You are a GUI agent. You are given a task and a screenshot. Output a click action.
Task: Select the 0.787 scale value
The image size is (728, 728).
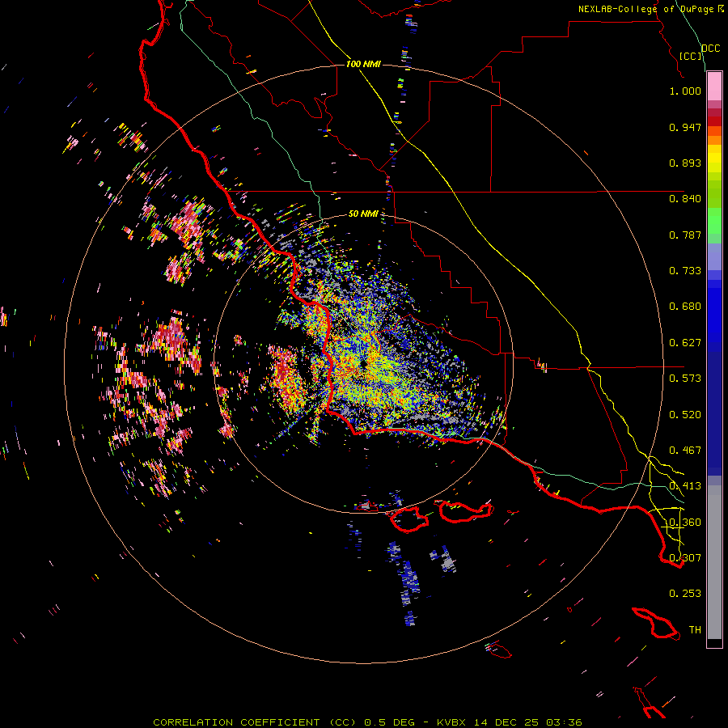[685, 235]
